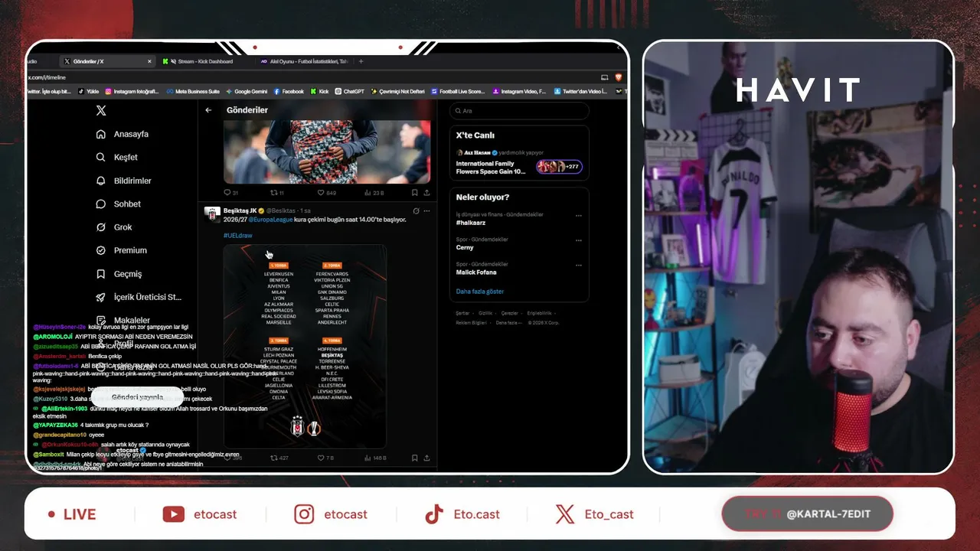This screenshot has width=980, height=551.
Task: Open Anasayfa home page
Action: pyautogui.click(x=122, y=134)
